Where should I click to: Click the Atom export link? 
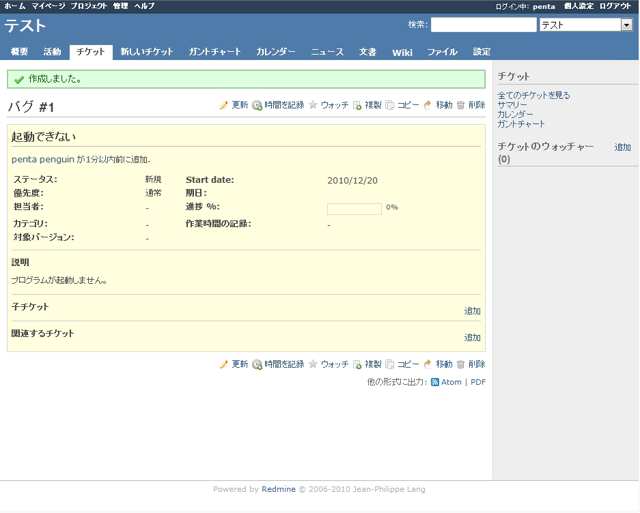[451, 382]
